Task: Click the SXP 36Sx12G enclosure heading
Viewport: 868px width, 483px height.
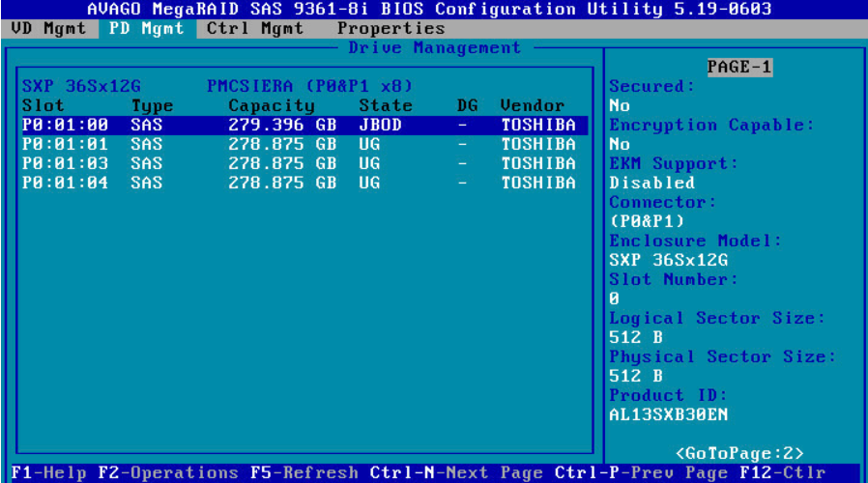Action: pos(81,86)
